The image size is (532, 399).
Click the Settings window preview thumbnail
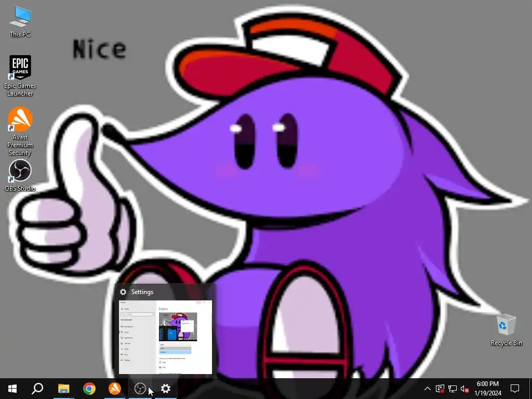165,337
